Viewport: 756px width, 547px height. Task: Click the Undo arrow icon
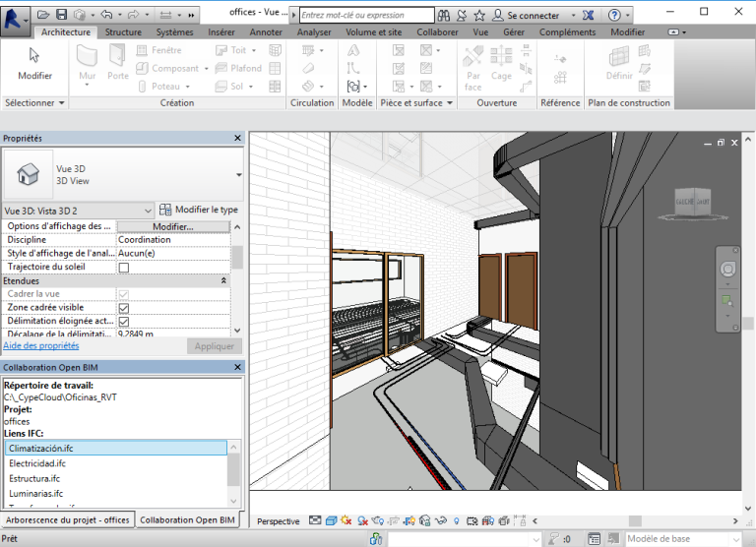pyautogui.click(x=106, y=15)
